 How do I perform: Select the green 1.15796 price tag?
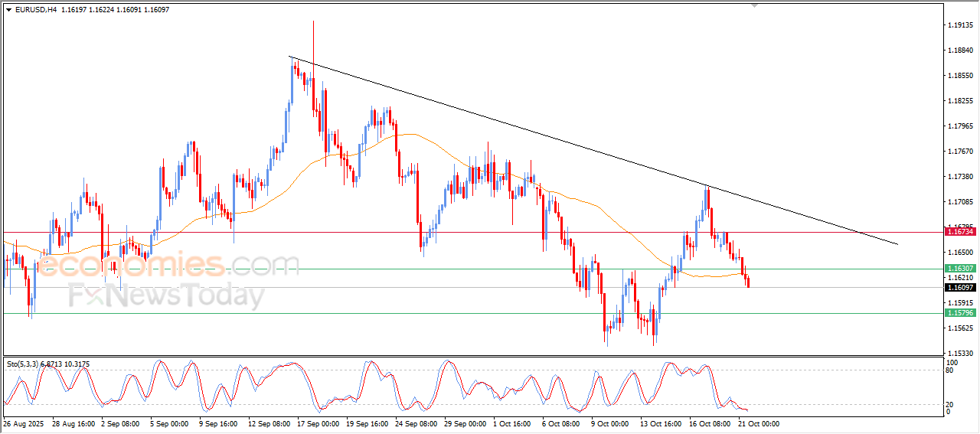click(959, 313)
